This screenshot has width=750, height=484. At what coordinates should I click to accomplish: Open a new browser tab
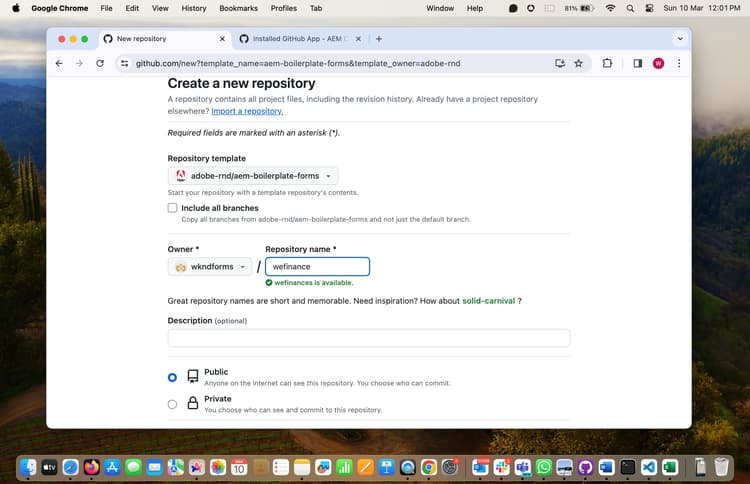click(x=379, y=39)
